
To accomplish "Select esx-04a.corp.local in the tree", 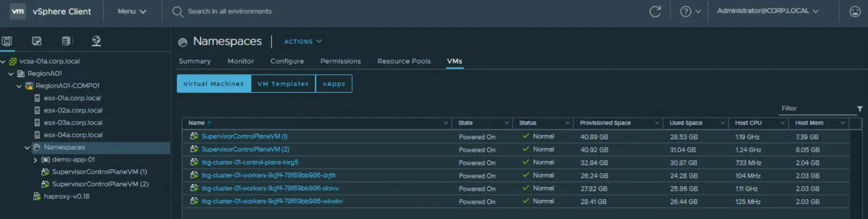I will tap(73, 135).
